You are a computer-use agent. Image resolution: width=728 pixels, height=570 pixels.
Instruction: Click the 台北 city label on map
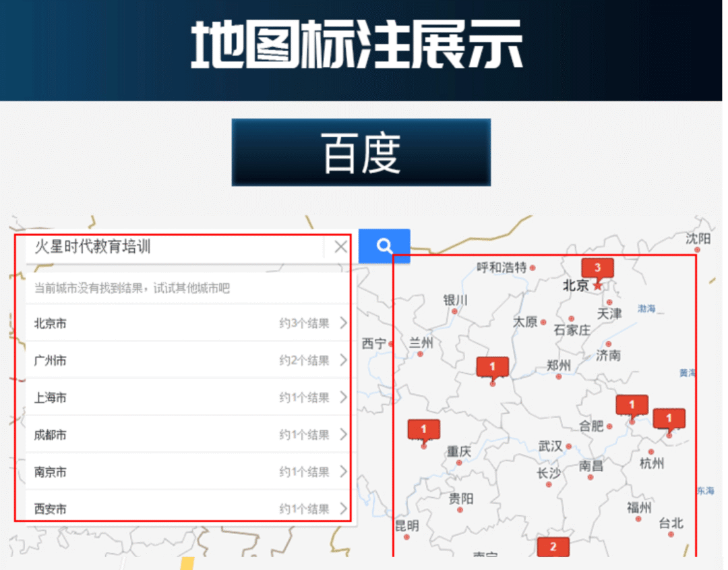point(671,523)
